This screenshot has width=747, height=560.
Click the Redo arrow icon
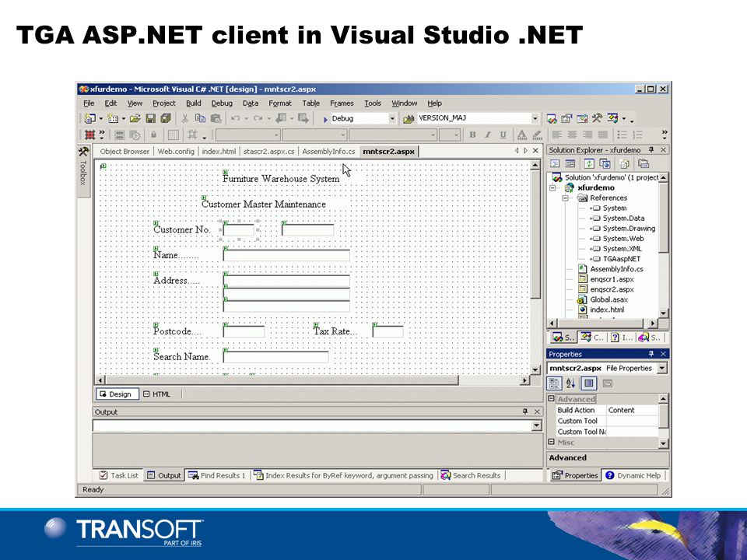click(x=258, y=118)
